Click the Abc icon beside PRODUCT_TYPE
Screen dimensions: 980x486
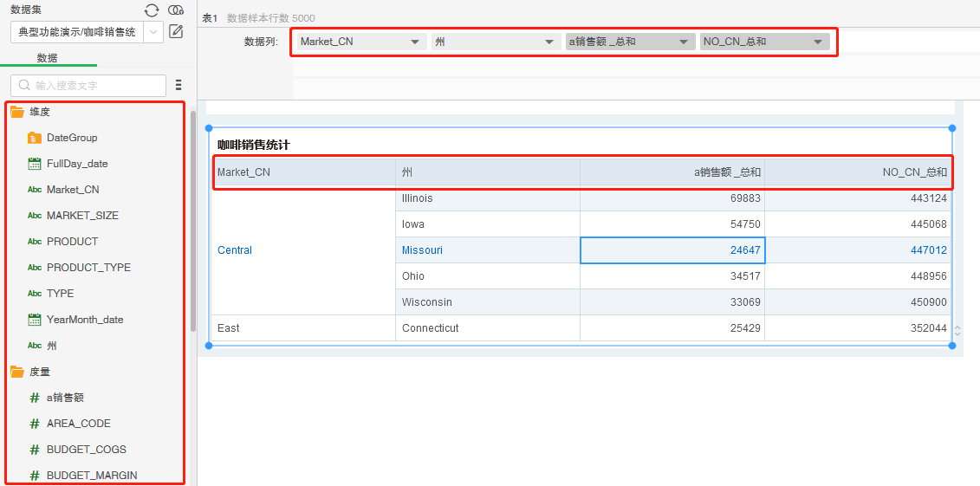pos(35,268)
